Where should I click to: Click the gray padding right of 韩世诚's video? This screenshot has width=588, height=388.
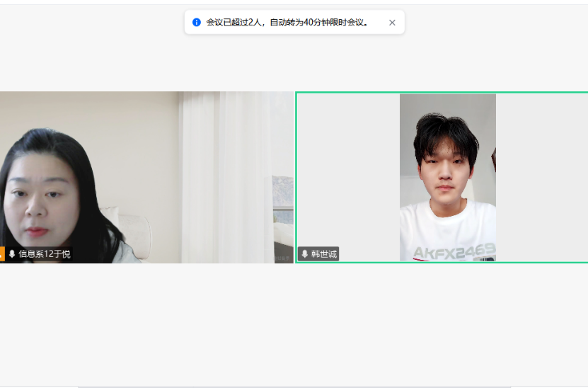tap(541, 177)
